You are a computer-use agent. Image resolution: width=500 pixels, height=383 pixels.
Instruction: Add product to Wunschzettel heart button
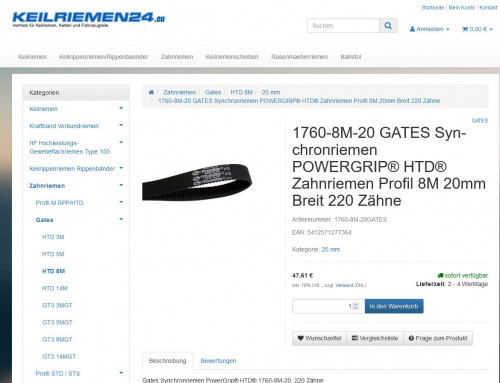coord(319,338)
